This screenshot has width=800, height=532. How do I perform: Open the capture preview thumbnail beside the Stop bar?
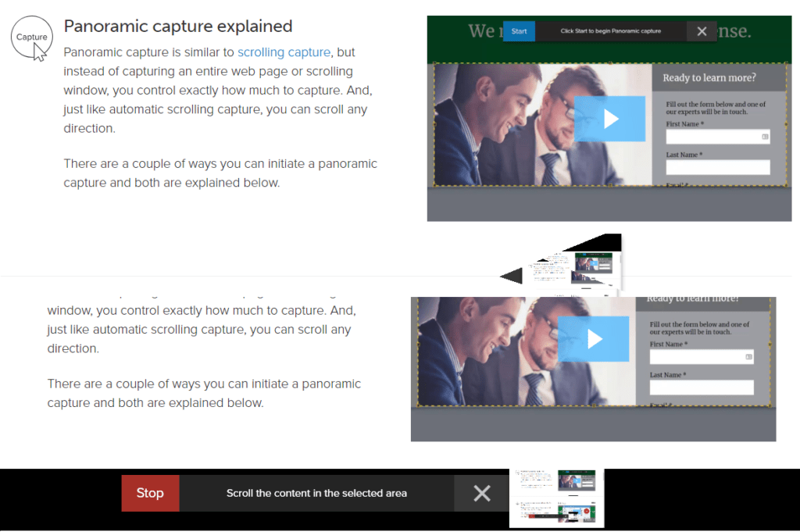(557, 498)
